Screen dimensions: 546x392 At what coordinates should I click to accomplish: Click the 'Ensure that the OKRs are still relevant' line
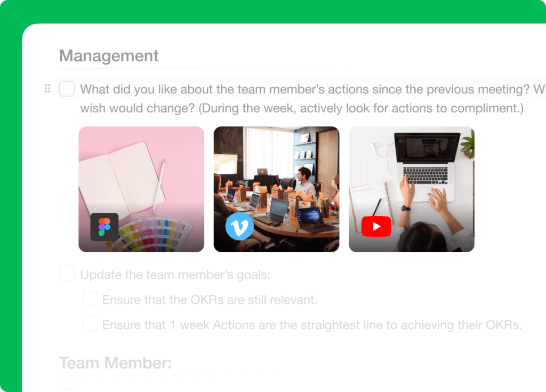[210, 300]
